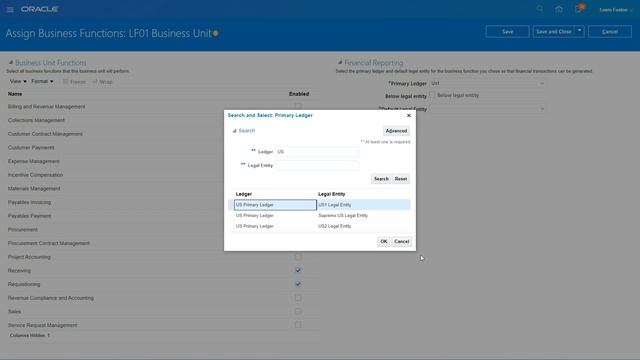Click the Name column header
The image size is (640, 360).
(x=15, y=94)
